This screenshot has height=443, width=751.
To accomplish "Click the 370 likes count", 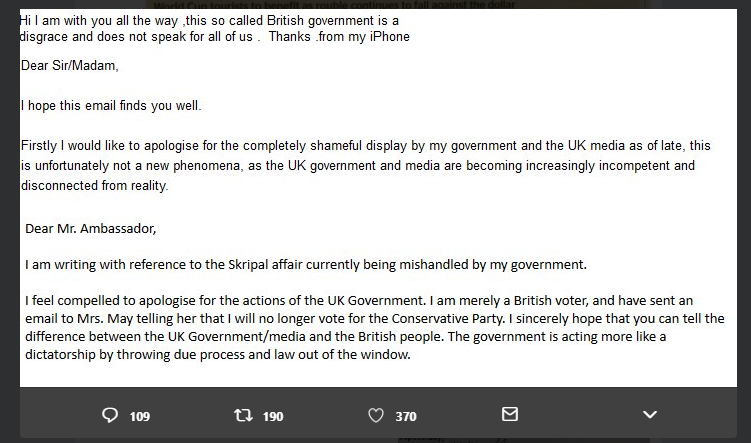I will click(x=406, y=416).
